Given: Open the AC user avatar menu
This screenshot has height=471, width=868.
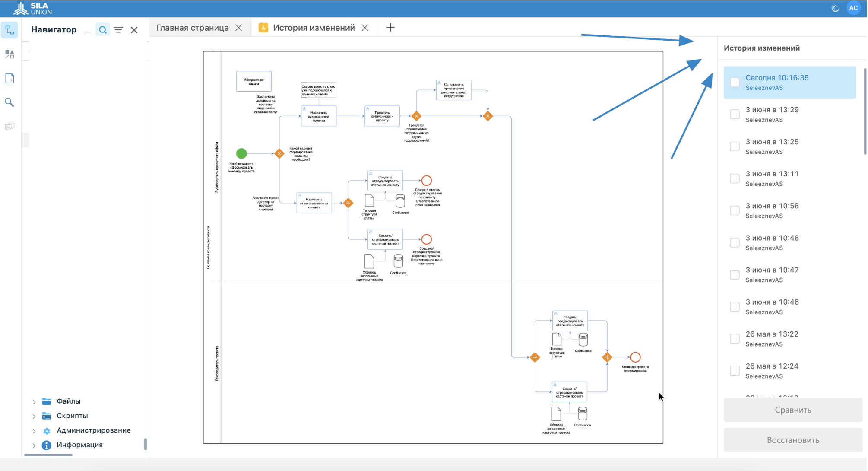Looking at the screenshot, I should [x=853, y=8].
